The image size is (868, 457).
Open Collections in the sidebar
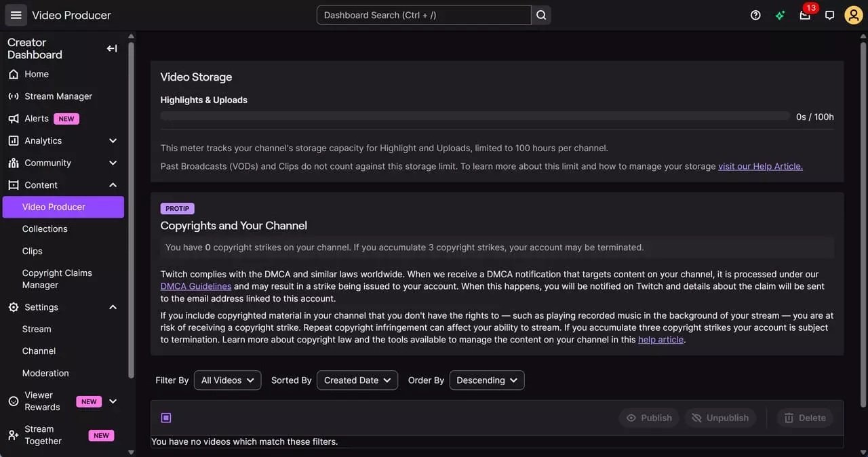click(45, 229)
